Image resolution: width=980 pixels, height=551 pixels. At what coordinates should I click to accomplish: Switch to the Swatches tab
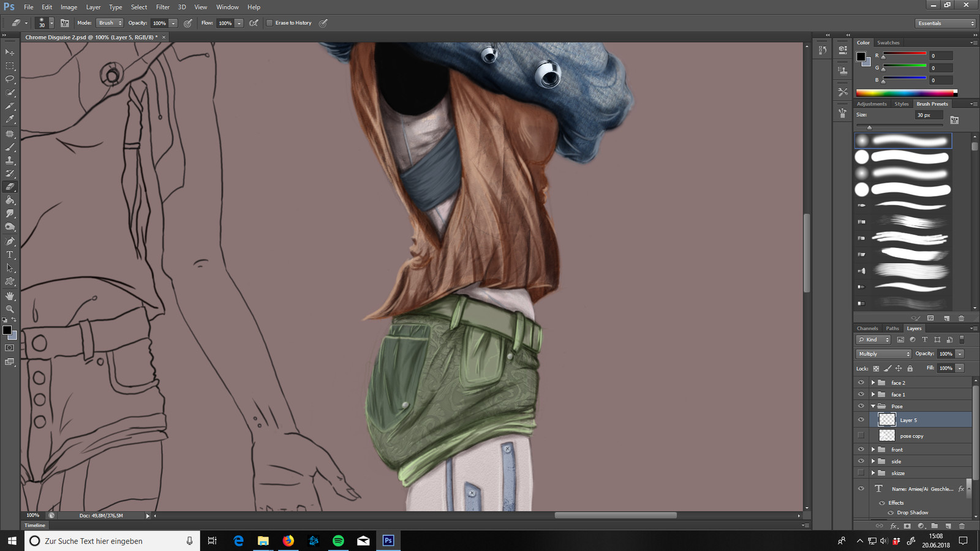coord(888,43)
